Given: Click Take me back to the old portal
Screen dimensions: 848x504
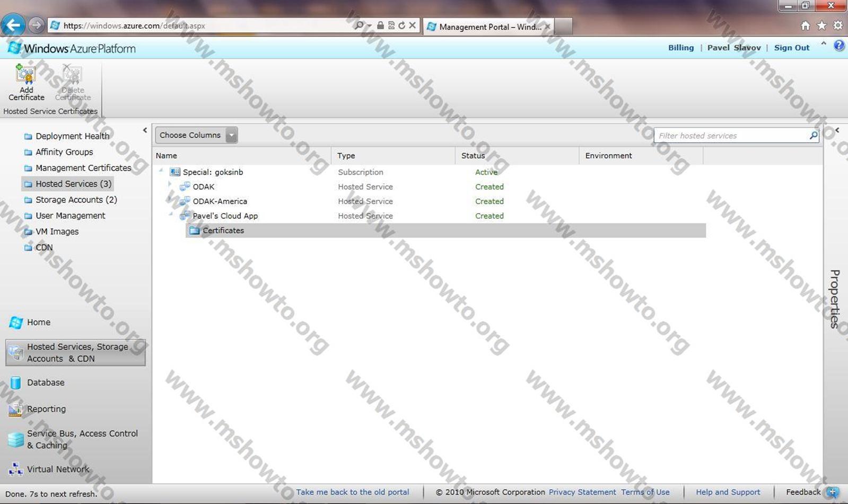Looking at the screenshot, I should 353,492.
